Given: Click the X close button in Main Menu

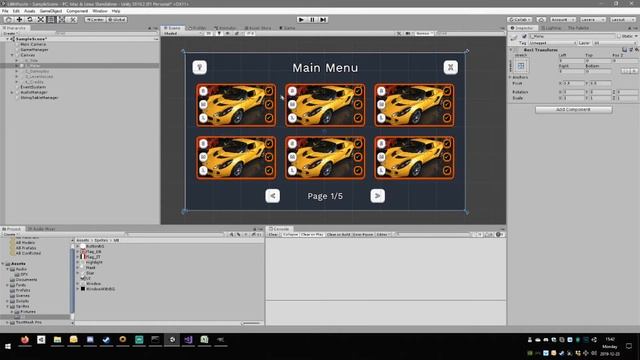Looking at the screenshot, I should click(x=451, y=67).
